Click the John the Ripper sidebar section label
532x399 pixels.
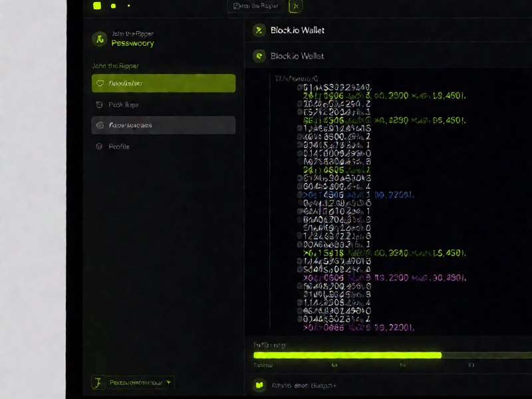point(115,66)
